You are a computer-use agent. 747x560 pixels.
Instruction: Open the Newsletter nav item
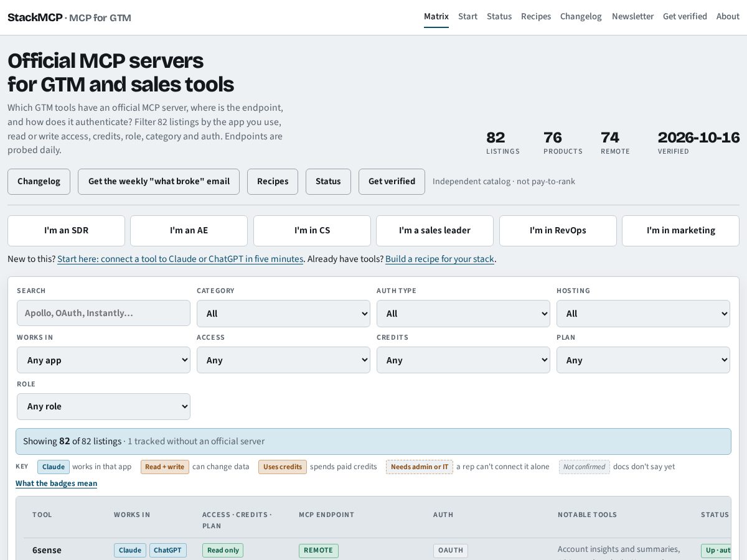pyautogui.click(x=632, y=17)
